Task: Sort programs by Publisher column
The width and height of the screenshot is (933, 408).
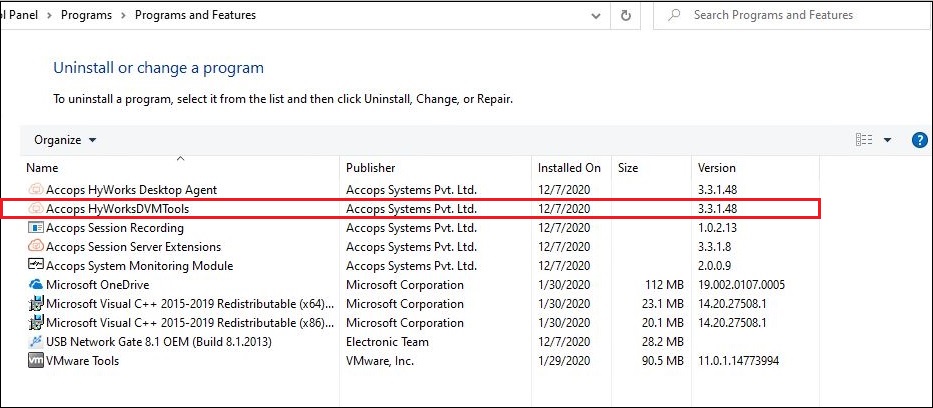Action: (x=371, y=168)
